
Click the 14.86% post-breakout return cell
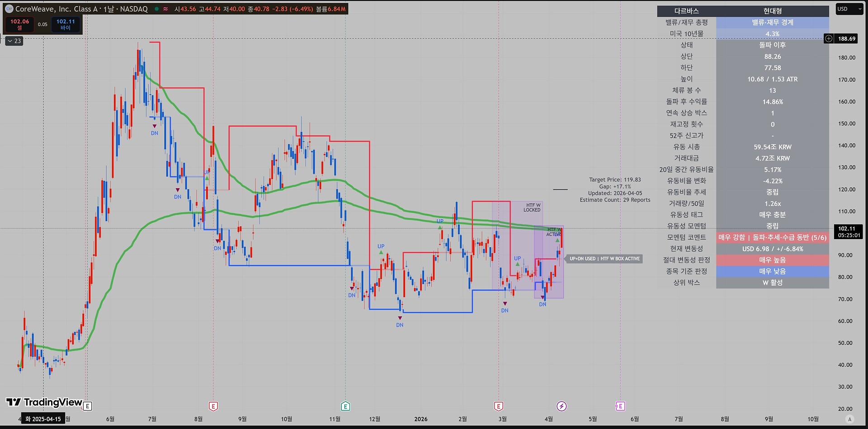[x=773, y=101]
